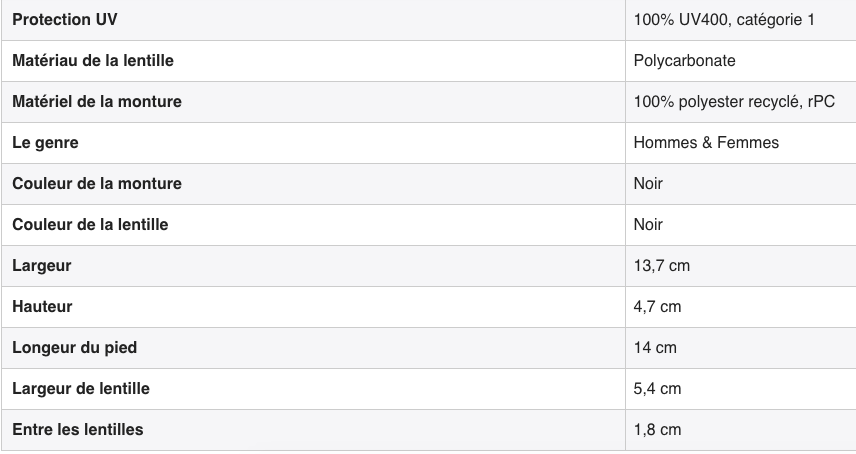The image size is (856, 454).
Task: Click the Matériau de la lentille label
Action: (93, 61)
